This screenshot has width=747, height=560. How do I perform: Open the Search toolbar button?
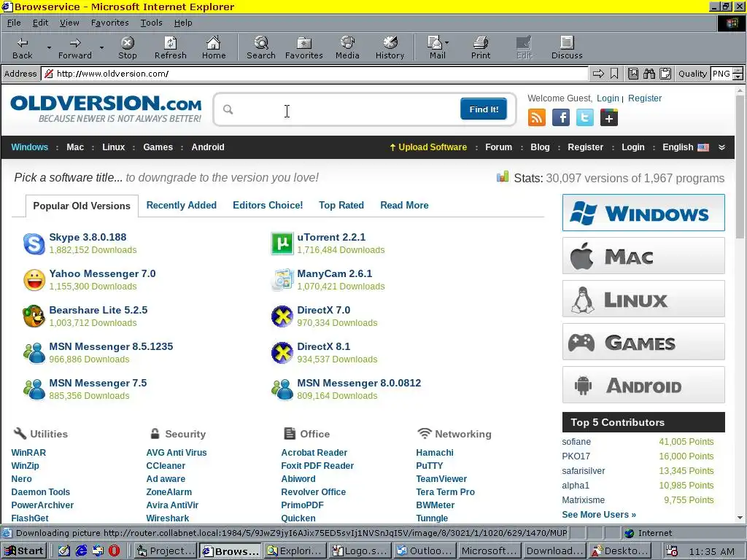click(261, 47)
